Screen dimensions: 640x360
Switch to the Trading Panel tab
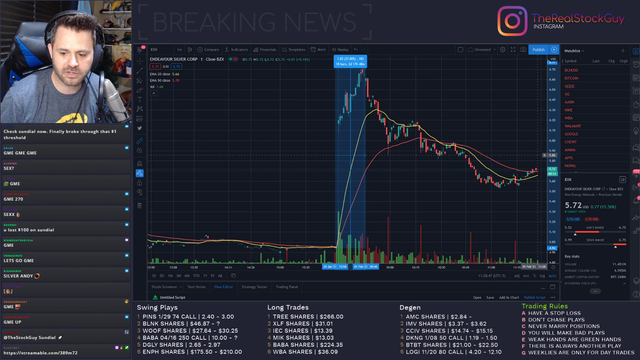tap(287, 287)
